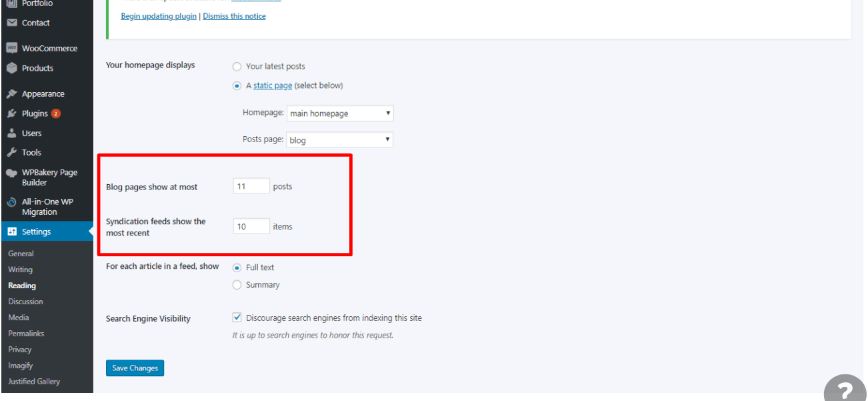868x401 pixels.
Task: Click the Blog pages show at most field
Action: pos(251,187)
